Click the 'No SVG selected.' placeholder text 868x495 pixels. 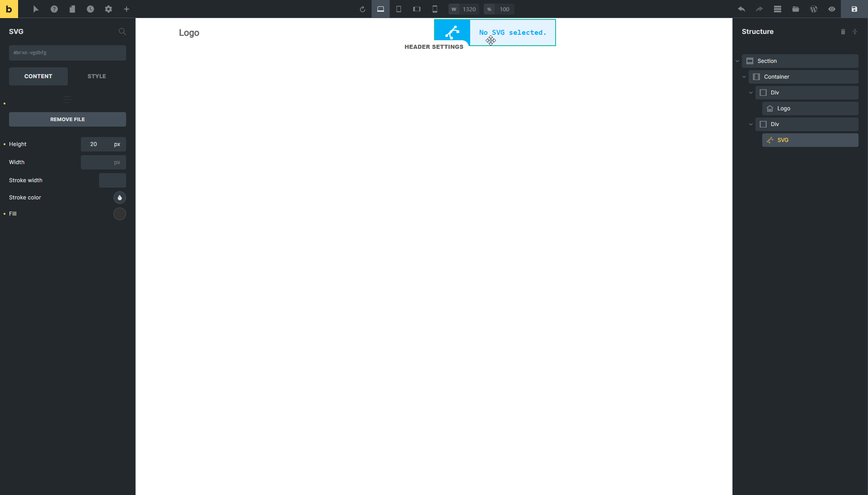click(x=513, y=33)
